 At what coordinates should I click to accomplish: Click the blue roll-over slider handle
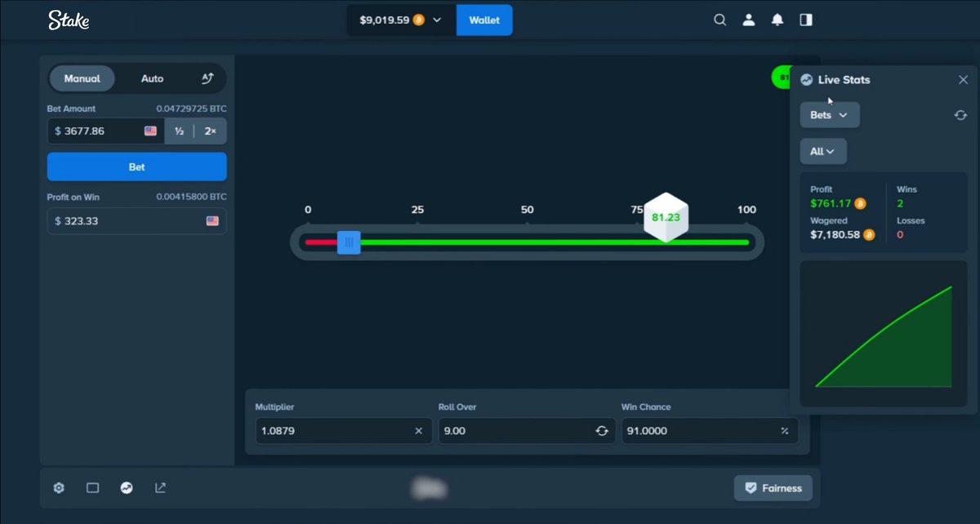[x=350, y=242]
